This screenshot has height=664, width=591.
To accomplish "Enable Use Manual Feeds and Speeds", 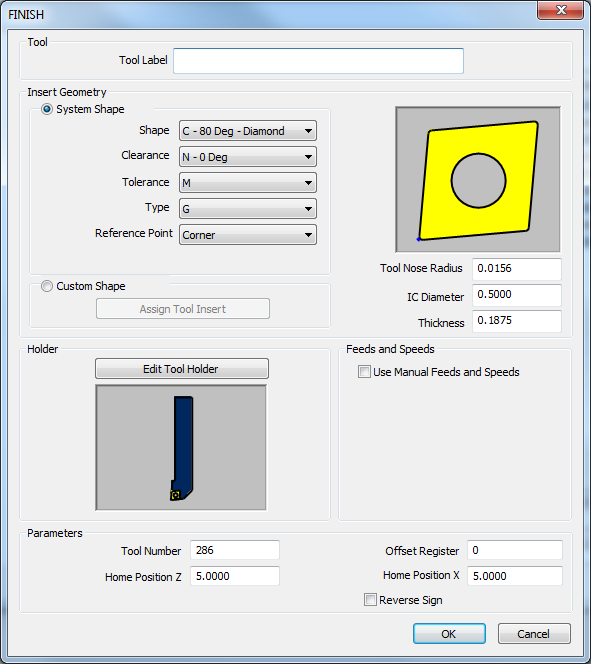I will tap(364, 372).
